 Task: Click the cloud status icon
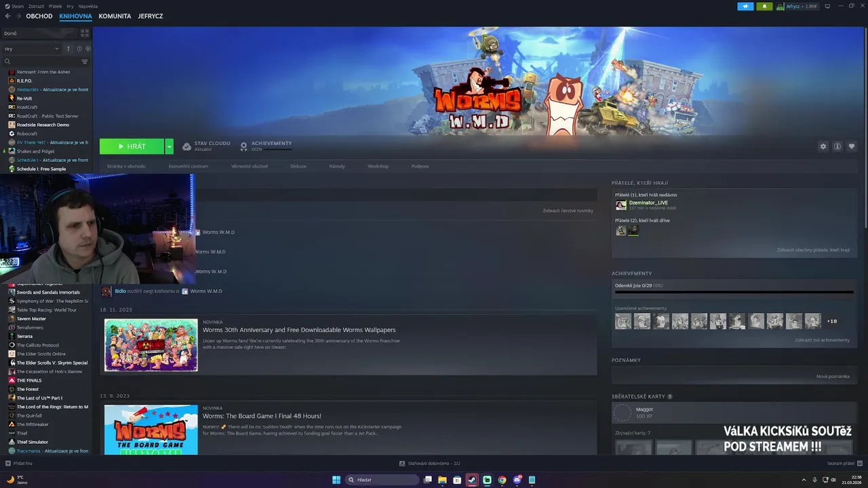pos(186,146)
